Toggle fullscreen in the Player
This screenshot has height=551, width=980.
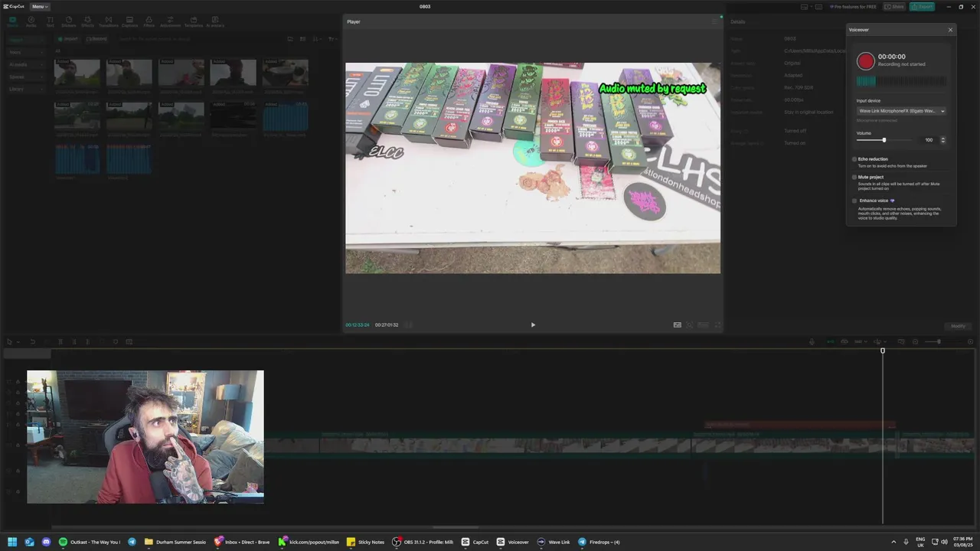pyautogui.click(x=717, y=324)
